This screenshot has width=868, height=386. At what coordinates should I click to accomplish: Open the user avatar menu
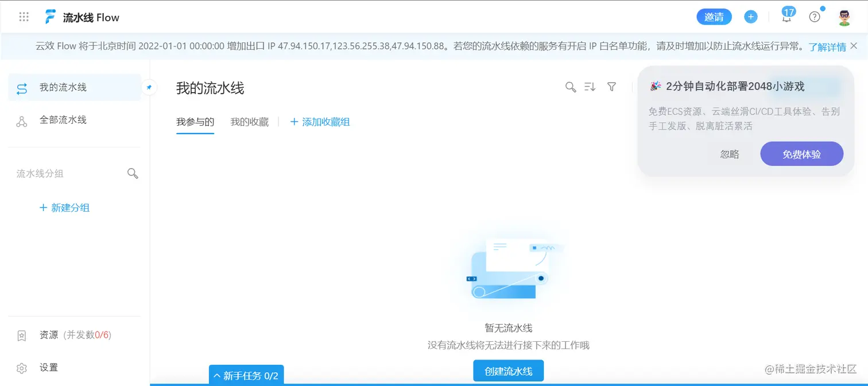(x=844, y=17)
